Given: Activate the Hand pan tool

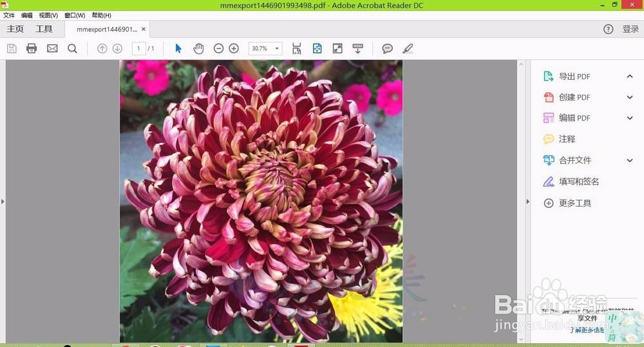Looking at the screenshot, I should [198, 48].
